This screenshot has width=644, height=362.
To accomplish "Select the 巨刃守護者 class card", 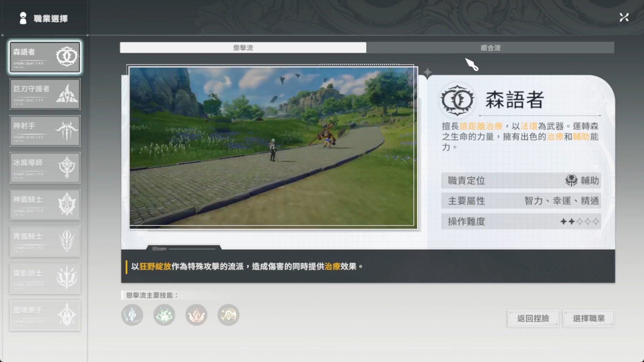I will pos(45,94).
